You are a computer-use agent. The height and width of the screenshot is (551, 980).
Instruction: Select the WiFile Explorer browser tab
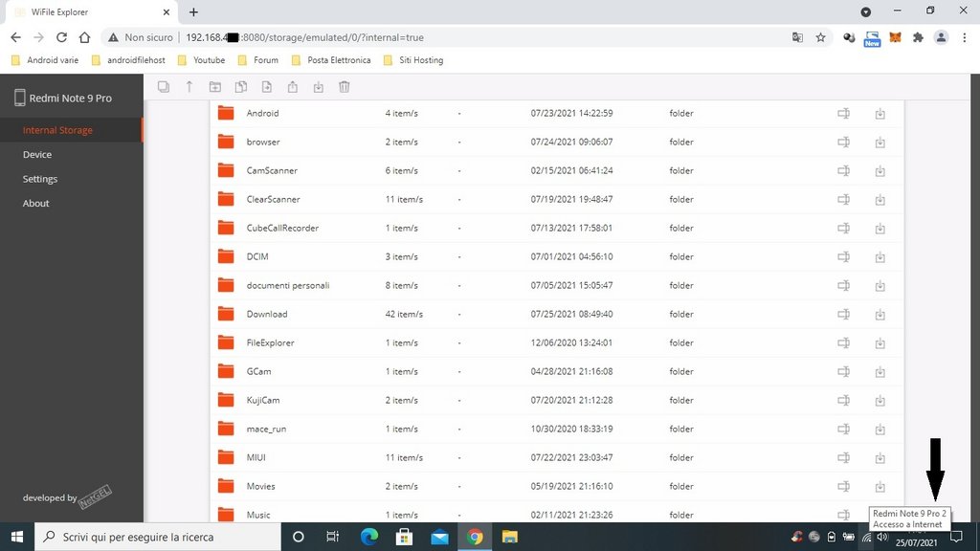91,11
